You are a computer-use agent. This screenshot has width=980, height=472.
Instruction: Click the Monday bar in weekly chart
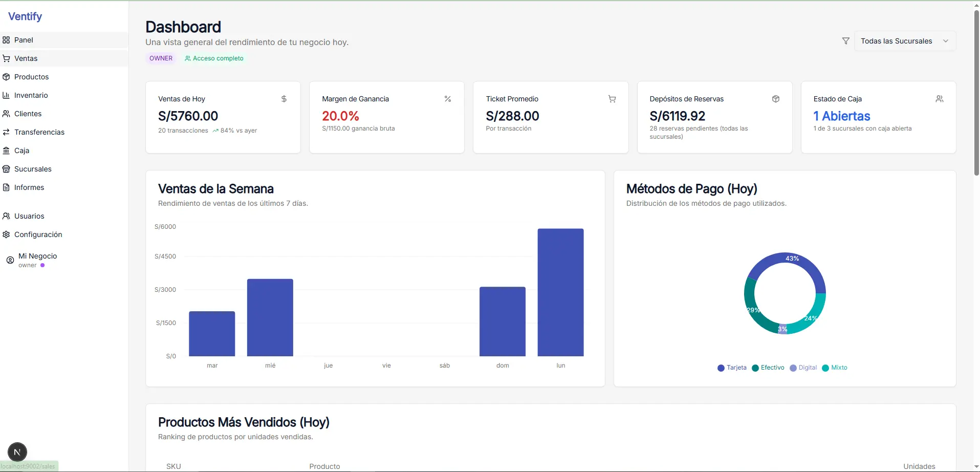pos(560,292)
